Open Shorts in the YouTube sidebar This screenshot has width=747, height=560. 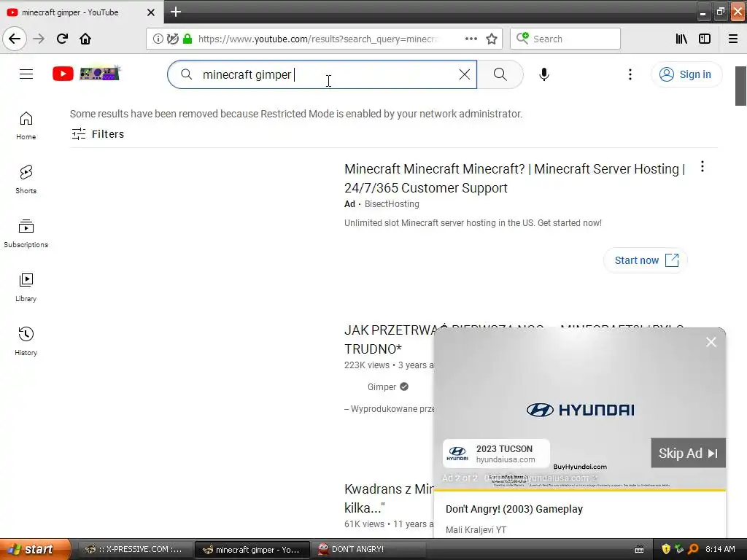(26, 179)
